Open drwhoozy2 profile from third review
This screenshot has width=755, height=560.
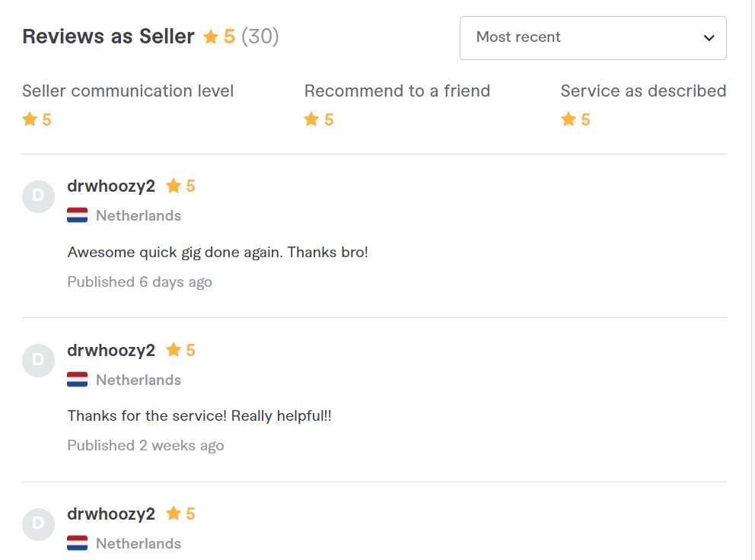111,514
